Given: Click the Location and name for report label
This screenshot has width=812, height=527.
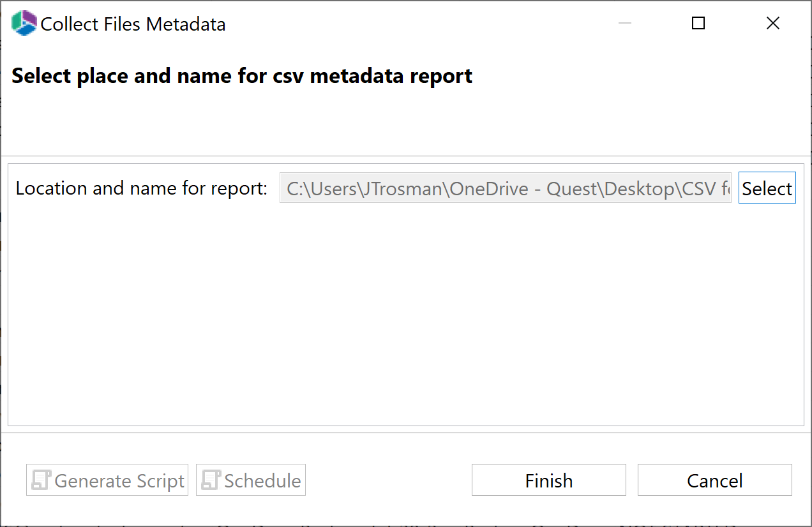Looking at the screenshot, I should (x=140, y=188).
